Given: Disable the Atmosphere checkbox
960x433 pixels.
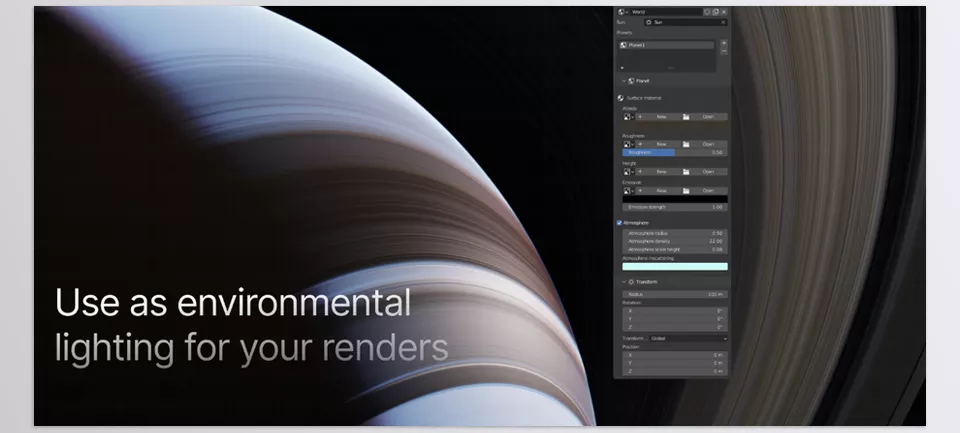Looking at the screenshot, I should [x=620, y=223].
